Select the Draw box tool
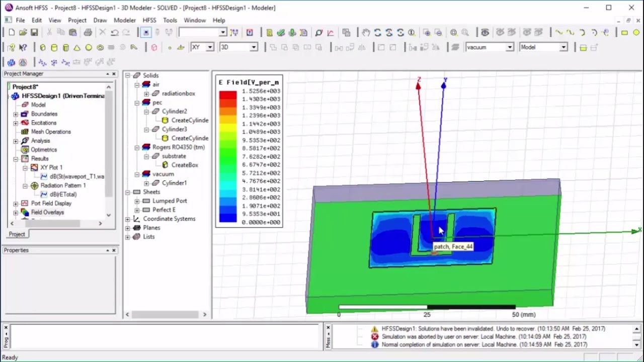The height and width of the screenshot is (362, 644). click(43, 48)
